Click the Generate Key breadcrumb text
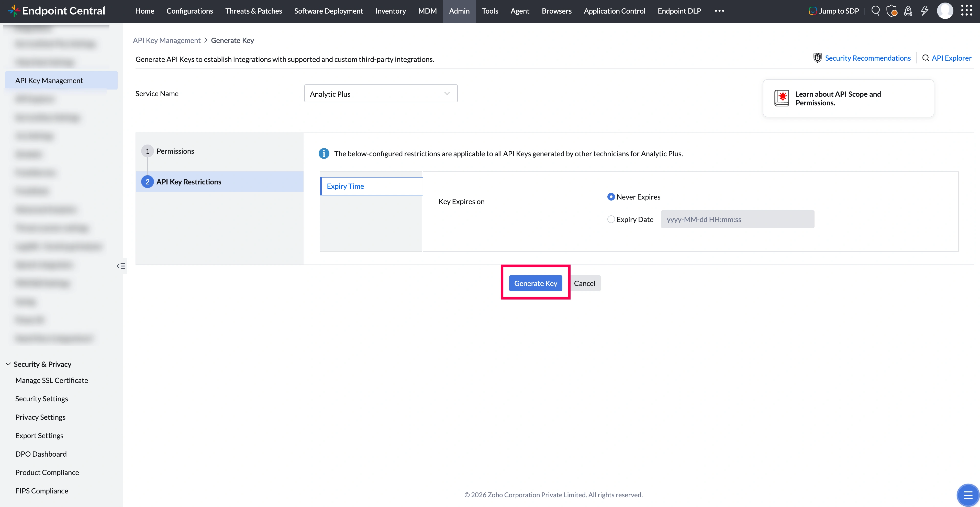The height and width of the screenshot is (507, 980). tap(232, 40)
